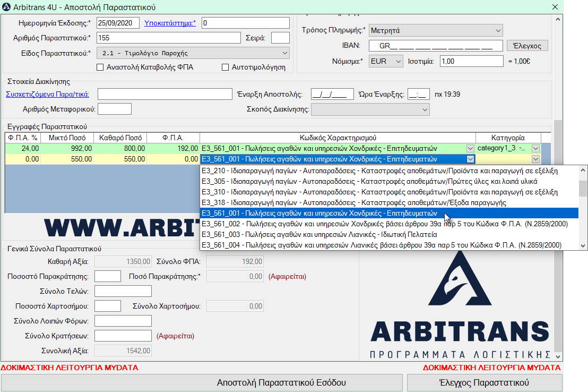The height and width of the screenshot is (392, 588).
Task: Click the Σύνολο Κρατήσεων field
Action: click(x=123, y=336)
